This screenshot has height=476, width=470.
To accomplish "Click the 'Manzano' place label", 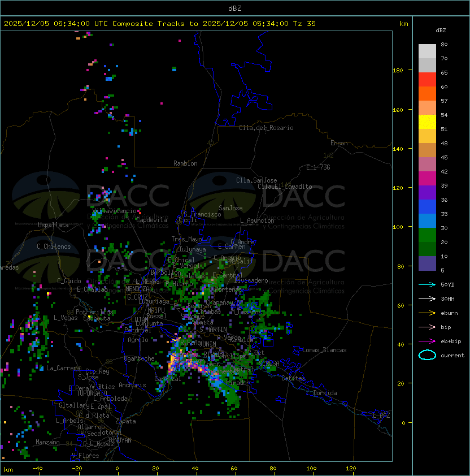I will coord(47,442).
